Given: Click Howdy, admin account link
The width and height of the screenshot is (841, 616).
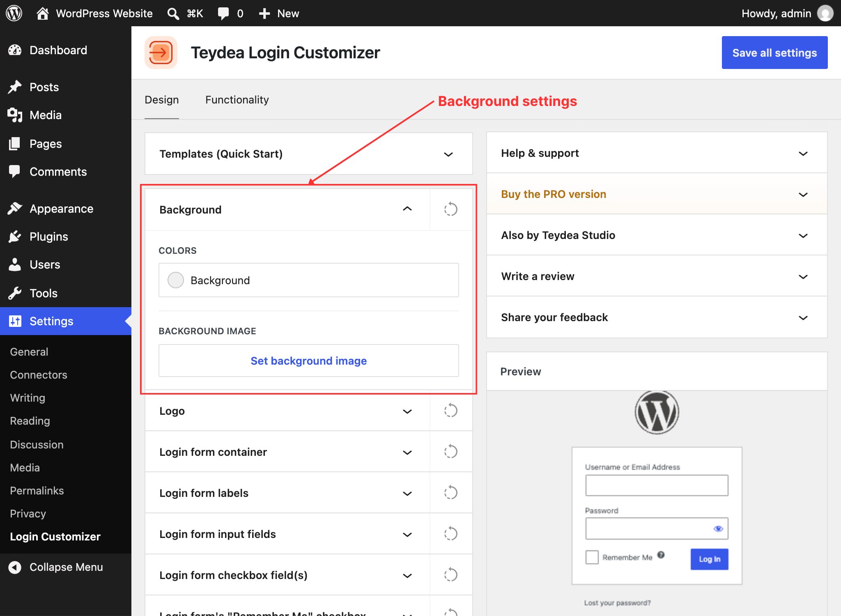Looking at the screenshot, I should [x=776, y=14].
